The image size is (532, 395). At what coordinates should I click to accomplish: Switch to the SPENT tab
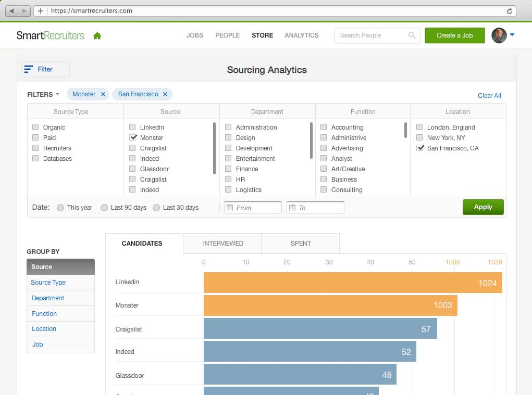pos(300,243)
